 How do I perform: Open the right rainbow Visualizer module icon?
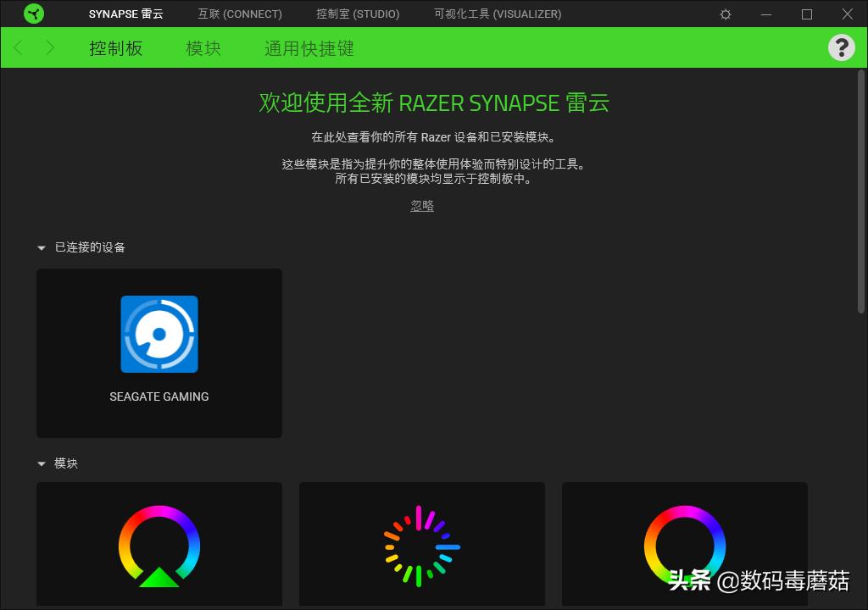pyautogui.click(x=685, y=546)
